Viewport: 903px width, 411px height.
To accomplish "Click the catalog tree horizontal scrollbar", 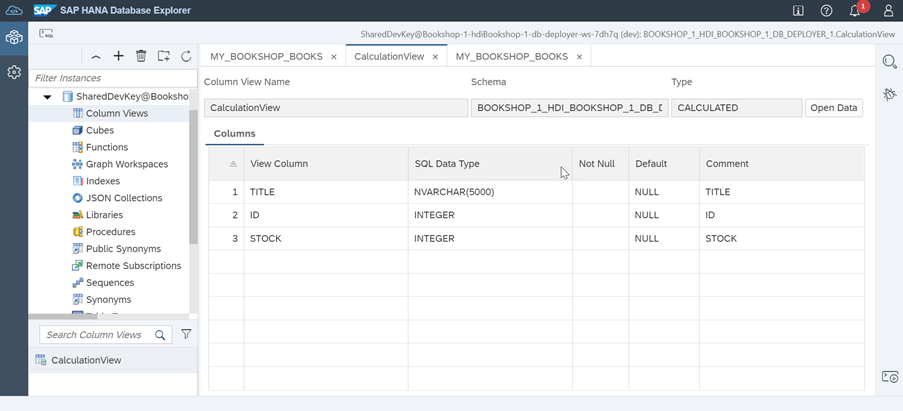I will [63, 317].
